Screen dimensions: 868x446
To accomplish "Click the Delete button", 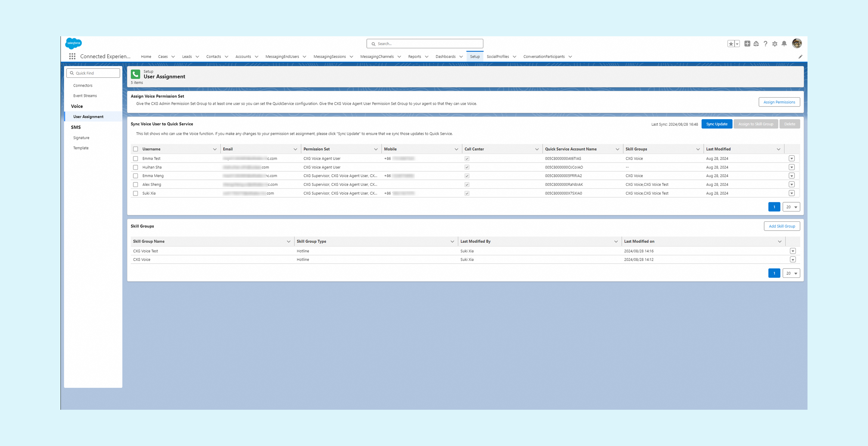I will [x=790, y=124].
